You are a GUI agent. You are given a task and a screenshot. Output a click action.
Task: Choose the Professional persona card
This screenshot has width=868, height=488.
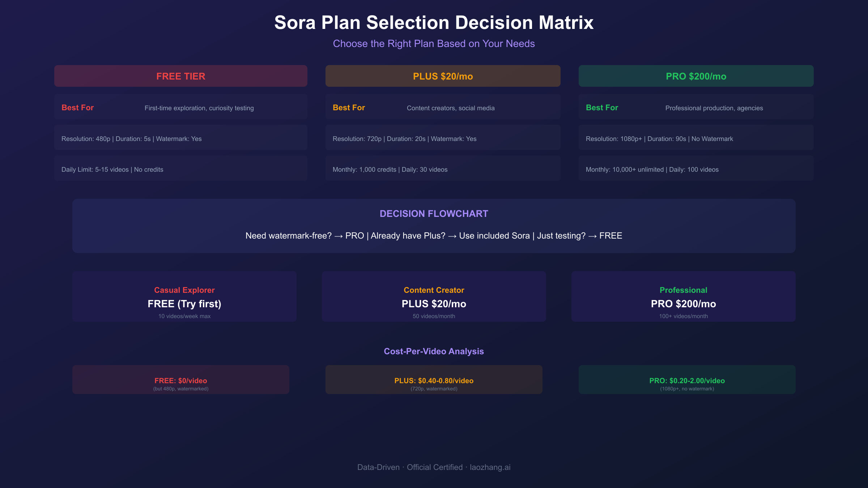(683, 296)
